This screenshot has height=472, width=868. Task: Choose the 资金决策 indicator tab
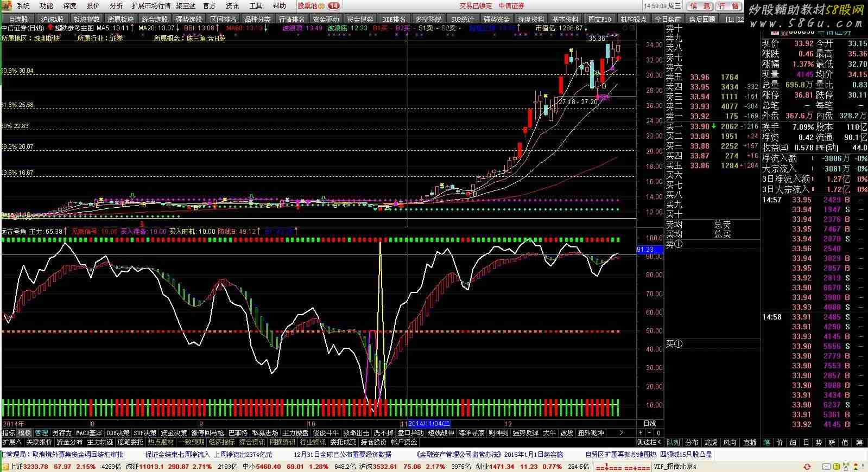(x=174, y=433)
